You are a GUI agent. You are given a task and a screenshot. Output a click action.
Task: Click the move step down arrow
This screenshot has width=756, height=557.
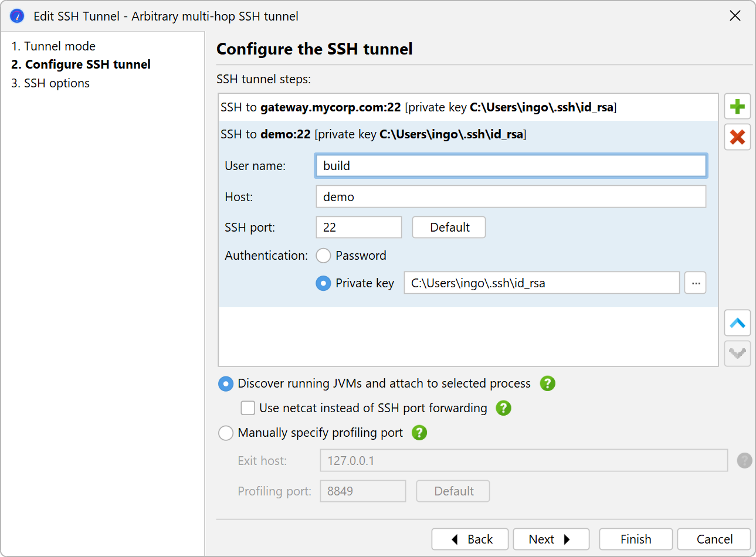click(x=737, y=354)
